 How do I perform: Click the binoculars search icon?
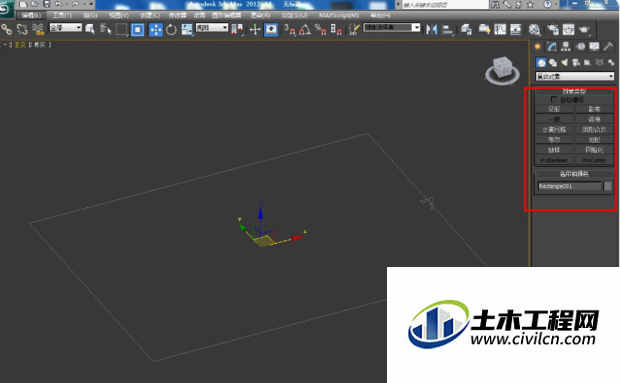495,4
